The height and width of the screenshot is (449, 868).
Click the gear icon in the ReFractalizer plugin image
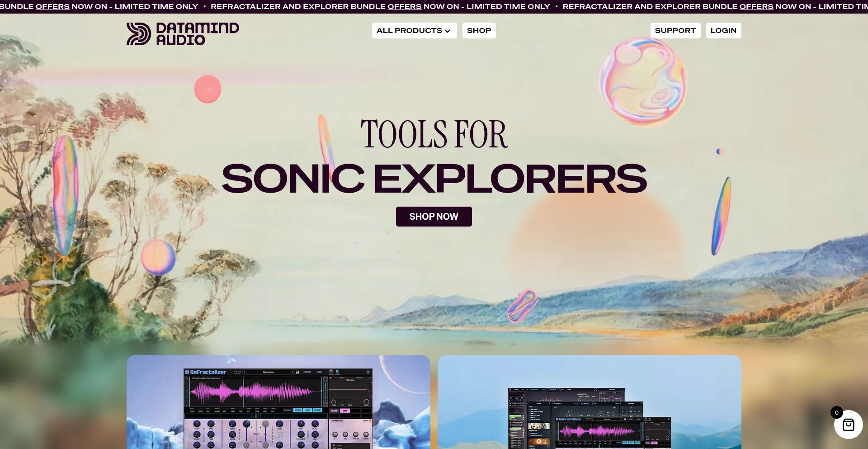[x=368, y=372]
